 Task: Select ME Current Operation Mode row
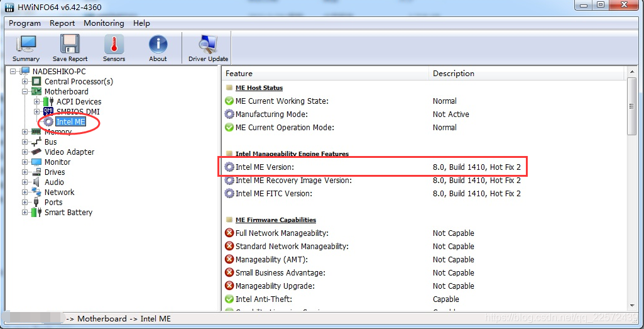click(x=423, y=128)
